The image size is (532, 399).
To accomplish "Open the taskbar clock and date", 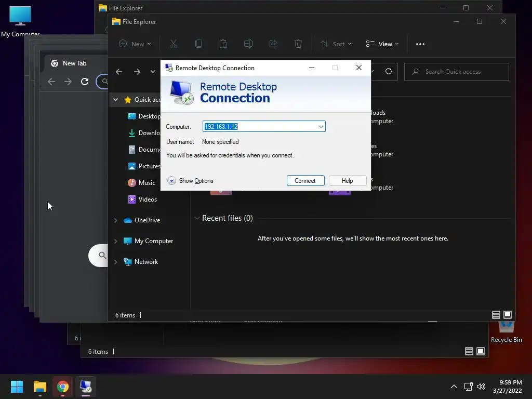I will coord(507,387).
